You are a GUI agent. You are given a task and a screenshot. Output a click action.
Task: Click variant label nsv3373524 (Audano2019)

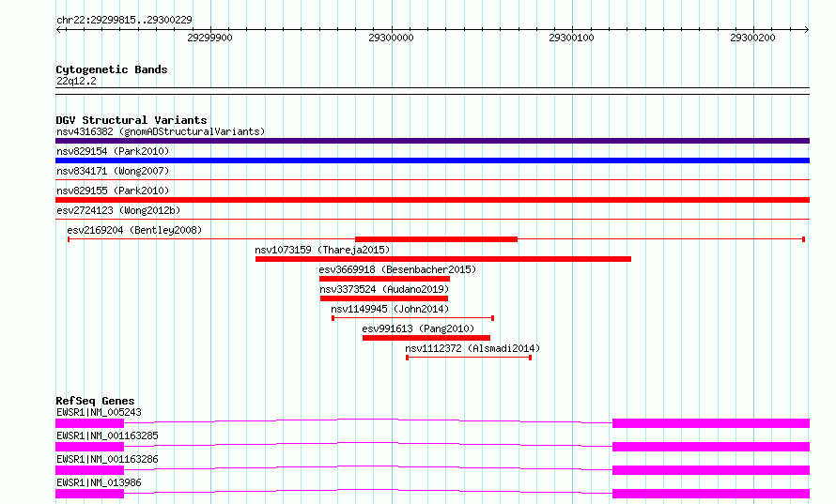click(384, 289)
